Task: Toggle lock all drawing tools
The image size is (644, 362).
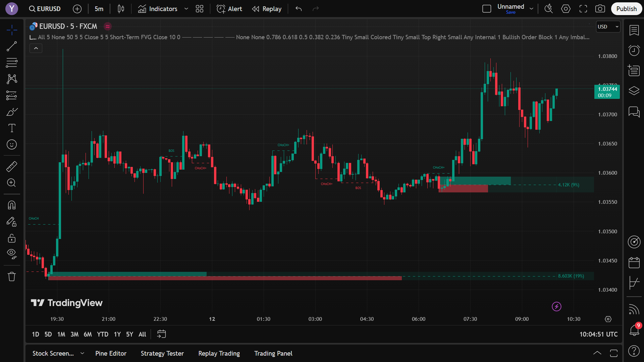Action: (12, 238)
